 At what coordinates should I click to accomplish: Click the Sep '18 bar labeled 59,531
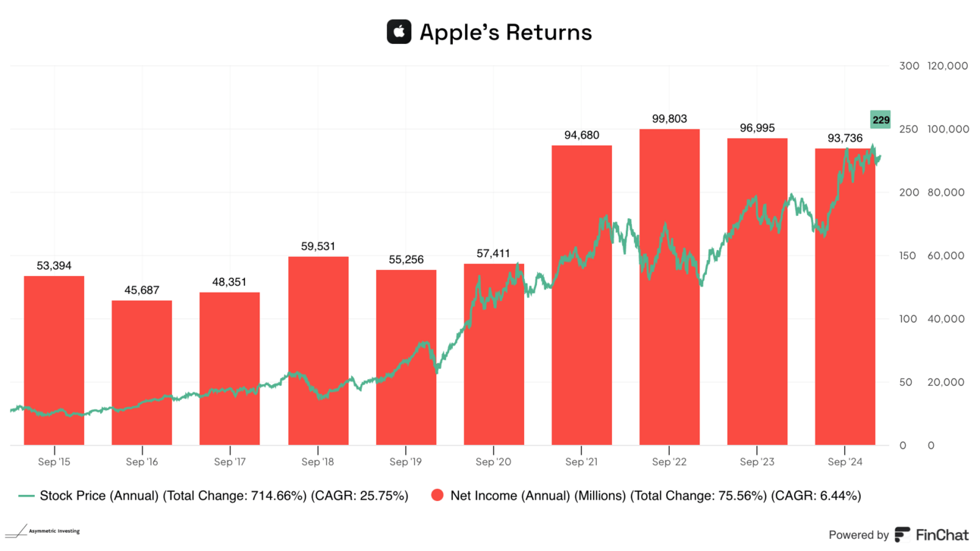[318, 351]
